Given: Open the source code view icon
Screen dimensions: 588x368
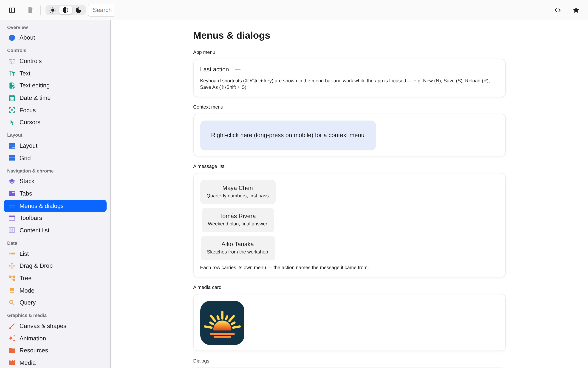Looking at the screenshot, I should [x=558, y=10].
